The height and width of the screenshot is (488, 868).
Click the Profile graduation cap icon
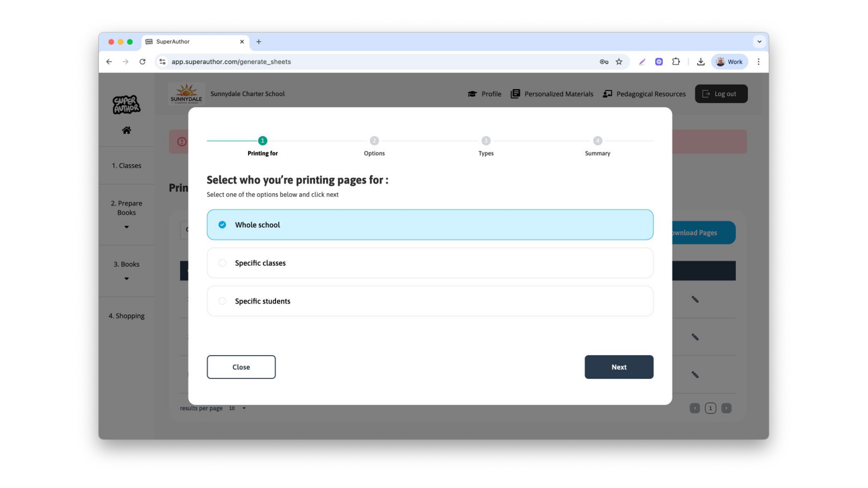tap(472, 94)
